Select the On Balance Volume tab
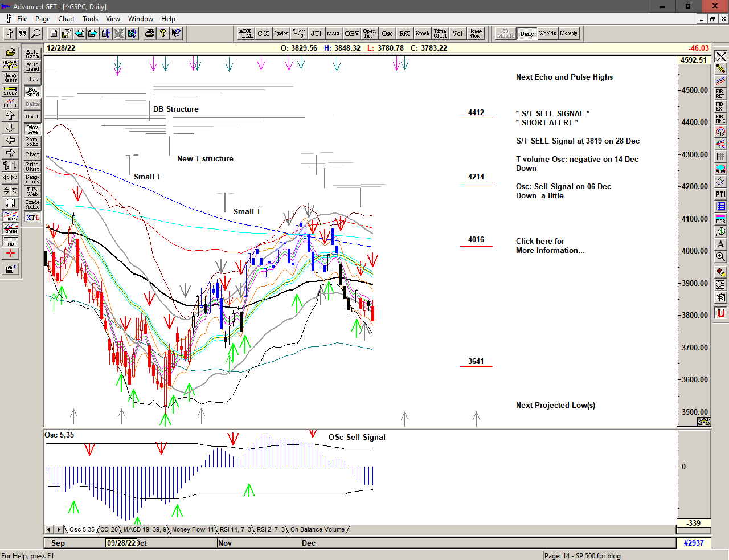This screenshot has height=560, width=729. (317, 529)
